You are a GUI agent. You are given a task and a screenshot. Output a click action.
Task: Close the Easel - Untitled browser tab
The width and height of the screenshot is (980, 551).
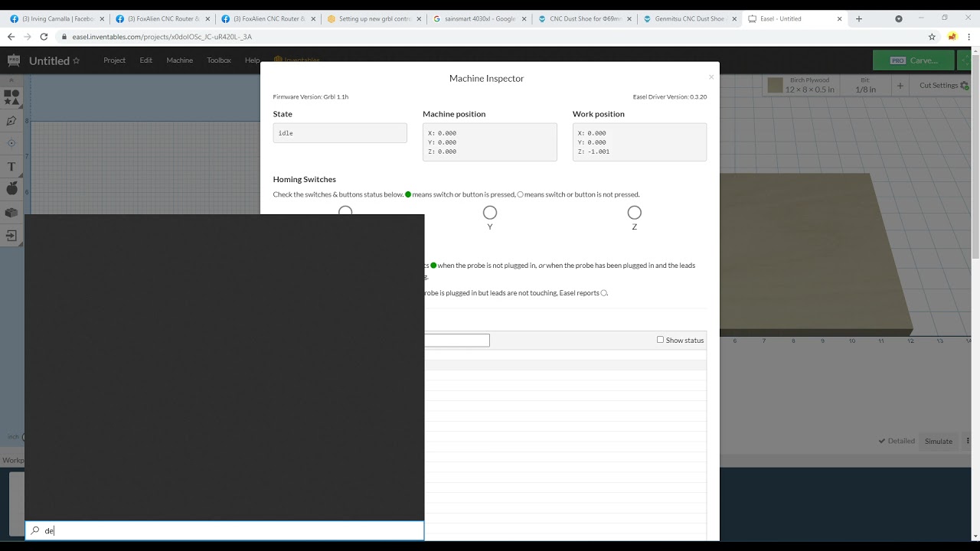[840, 18]
